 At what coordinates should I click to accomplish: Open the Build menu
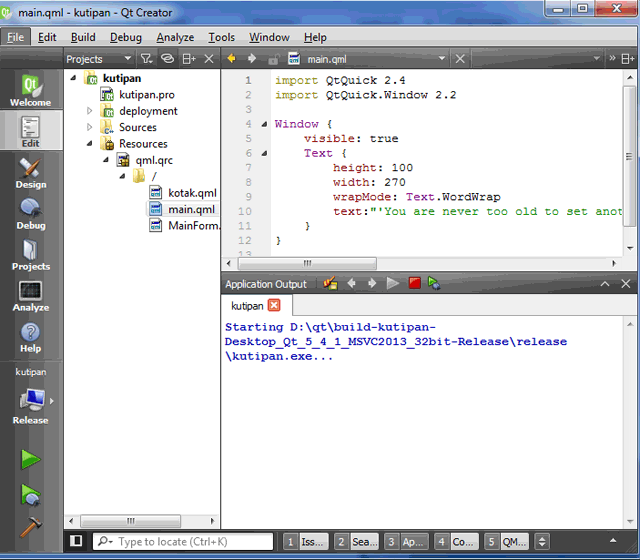point(83,37)
